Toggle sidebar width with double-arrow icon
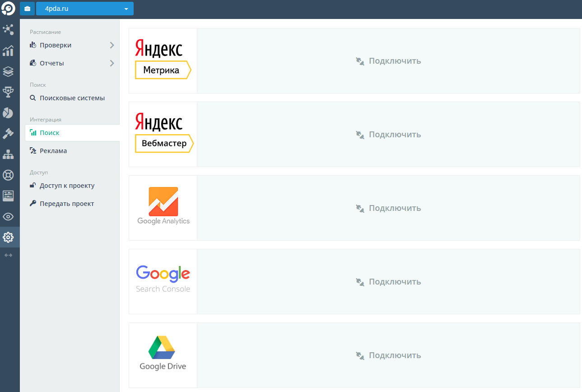Image resolution: width=582 pixels, height=392 pixels. 8,255
